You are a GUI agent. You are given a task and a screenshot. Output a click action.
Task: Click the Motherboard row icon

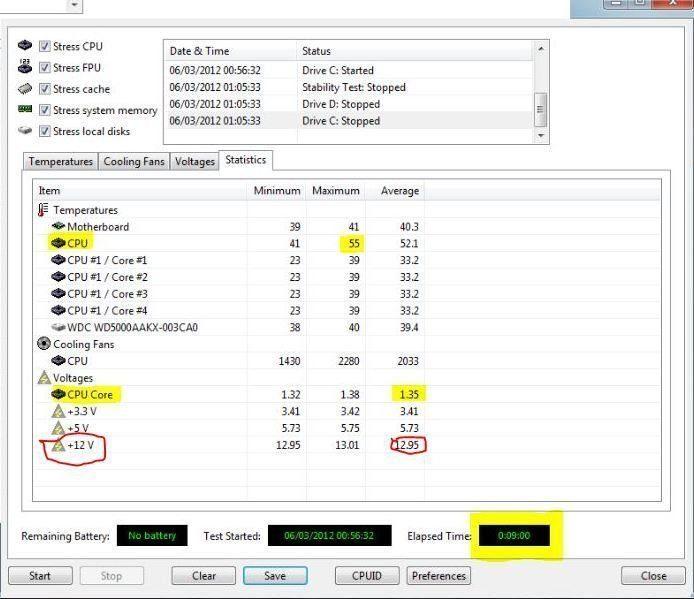[x=58, y=226]
